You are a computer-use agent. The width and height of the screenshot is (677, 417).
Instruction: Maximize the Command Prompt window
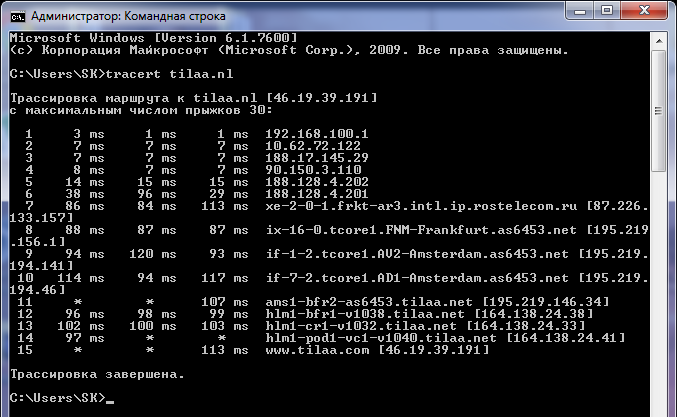[x=608, y=11]
